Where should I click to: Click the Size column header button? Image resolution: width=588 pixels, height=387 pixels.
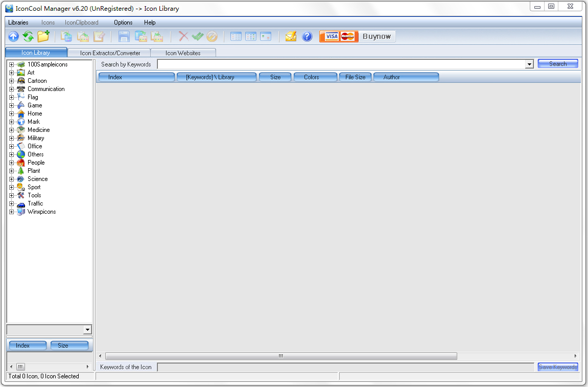pos(275,77)
